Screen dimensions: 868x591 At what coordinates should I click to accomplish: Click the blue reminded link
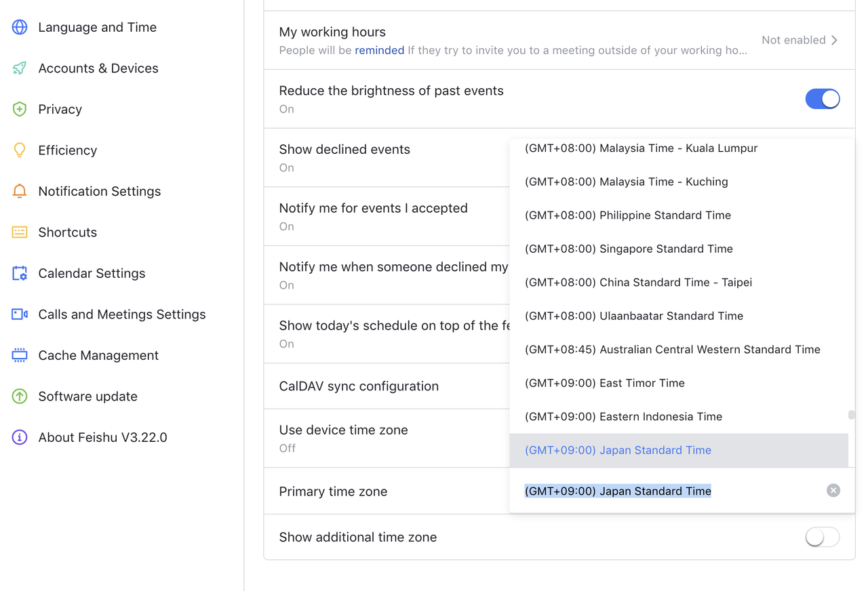point(379,50)
